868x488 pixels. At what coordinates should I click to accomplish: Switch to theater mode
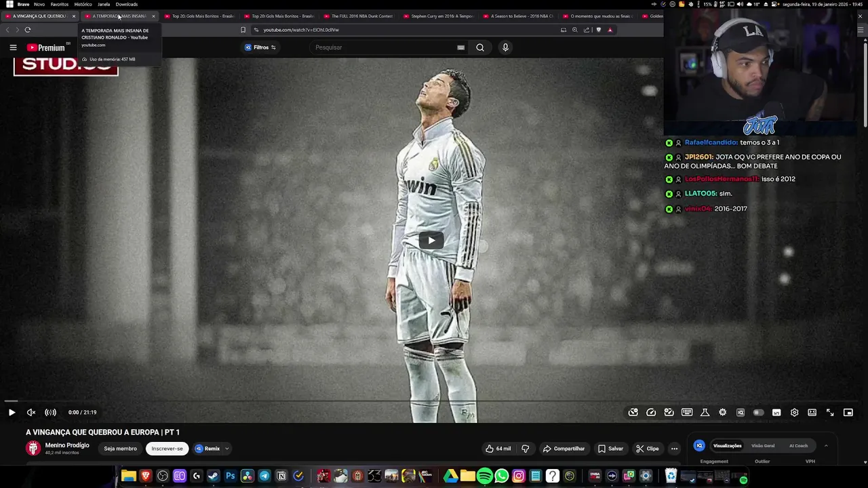(x=812, y=412)
